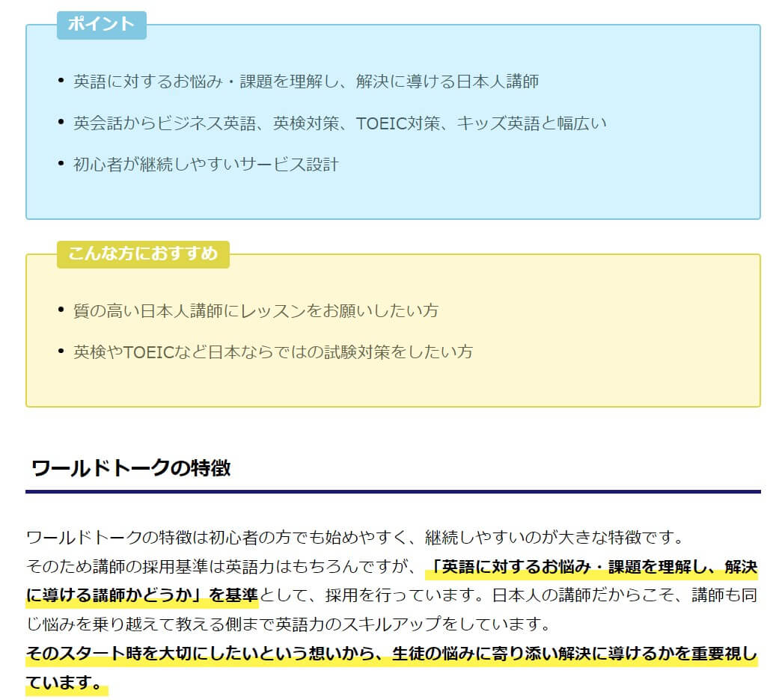
Task: Click the first paragraph sentence about 初心者の方
Action: point(355,537)
